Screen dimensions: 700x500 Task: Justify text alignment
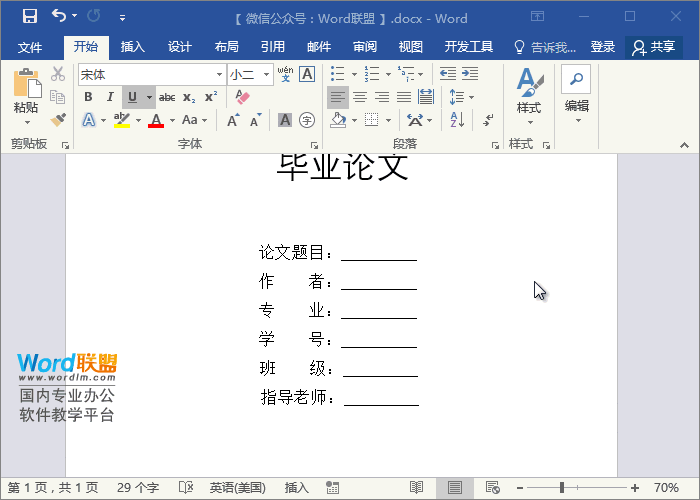[404, 97]
